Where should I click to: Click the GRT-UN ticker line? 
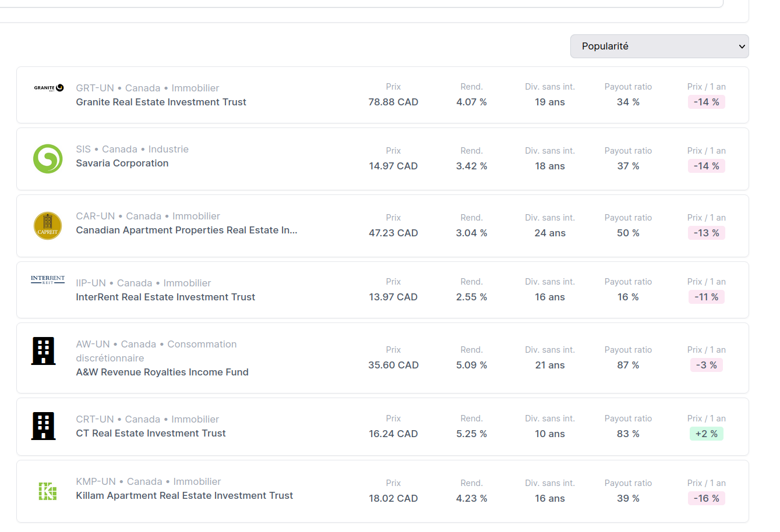click(147, 88)
